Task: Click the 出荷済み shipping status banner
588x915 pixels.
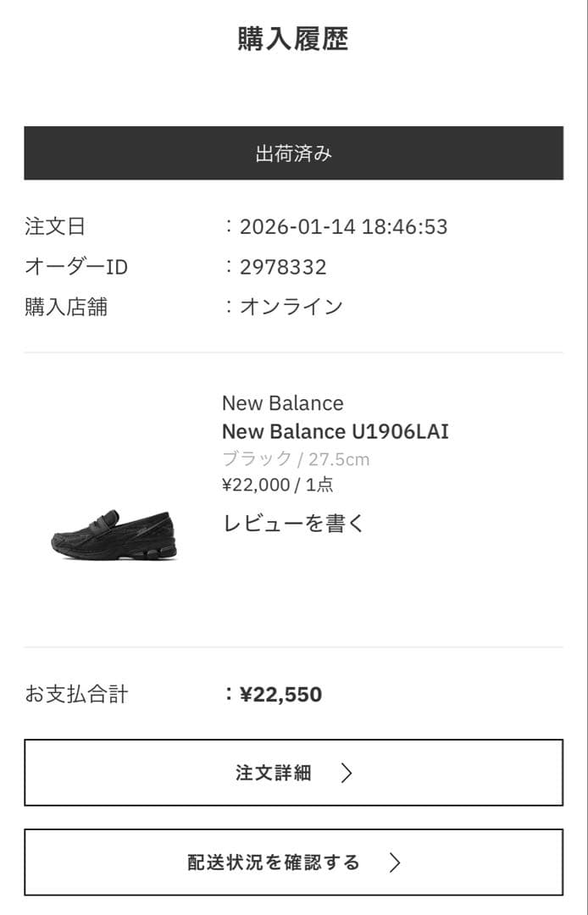Action: 294,153
